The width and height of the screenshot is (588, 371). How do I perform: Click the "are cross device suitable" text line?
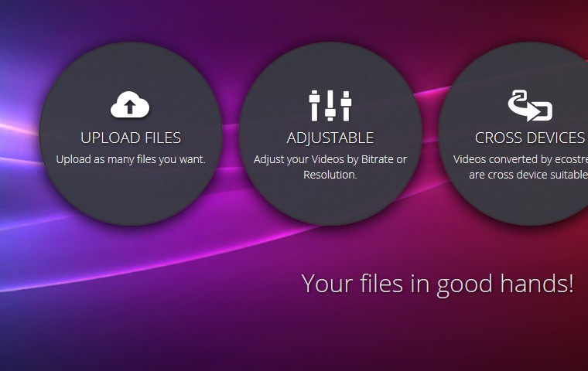point(528,175)
